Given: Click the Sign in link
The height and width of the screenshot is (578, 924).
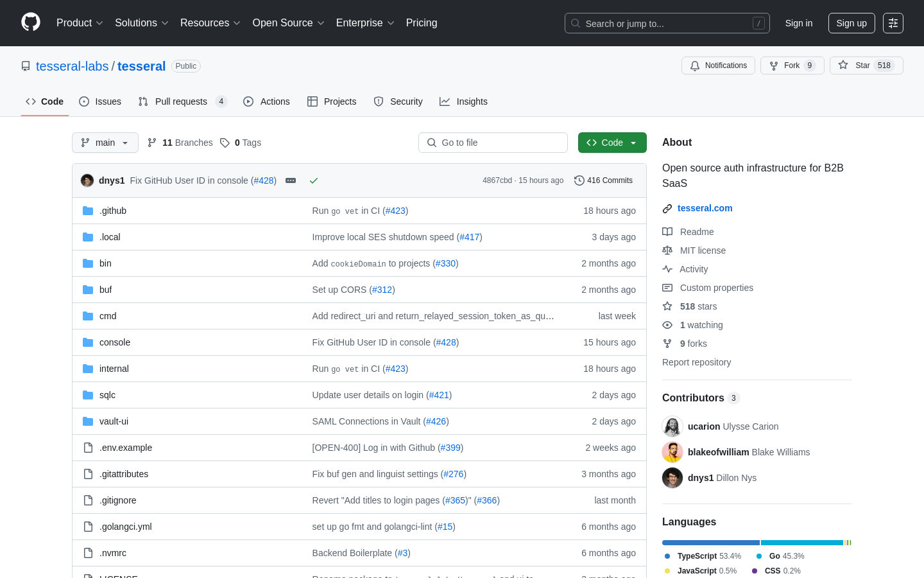Looking at the screenshot, I should tap(799, 23).
